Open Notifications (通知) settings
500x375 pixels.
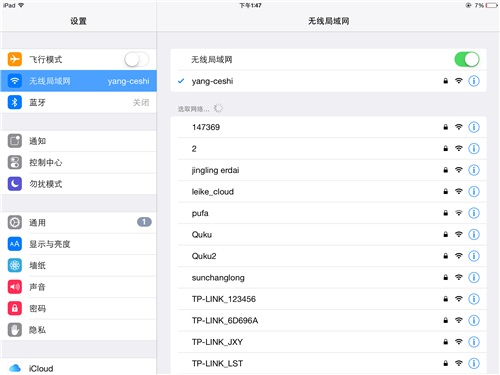(x=79, y=141)
